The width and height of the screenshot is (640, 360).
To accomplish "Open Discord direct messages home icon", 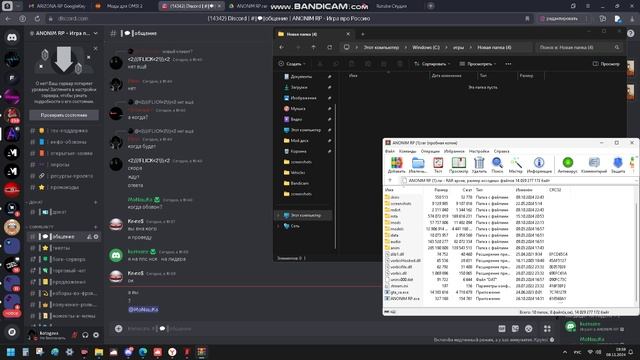I will [12, 38].
